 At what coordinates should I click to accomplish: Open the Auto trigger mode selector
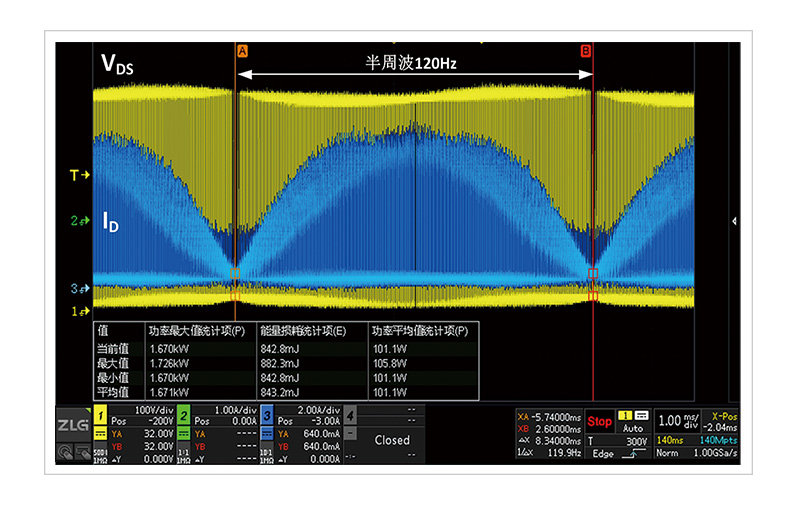[x=633, y=422]
